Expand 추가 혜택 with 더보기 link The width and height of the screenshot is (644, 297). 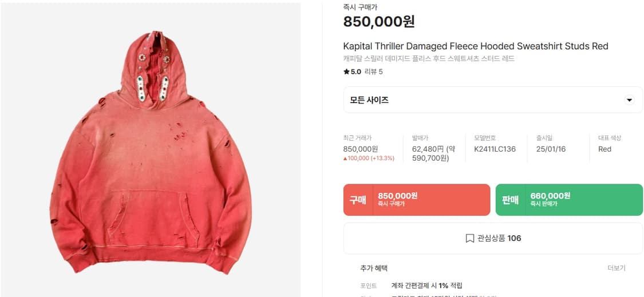point(616,268)
